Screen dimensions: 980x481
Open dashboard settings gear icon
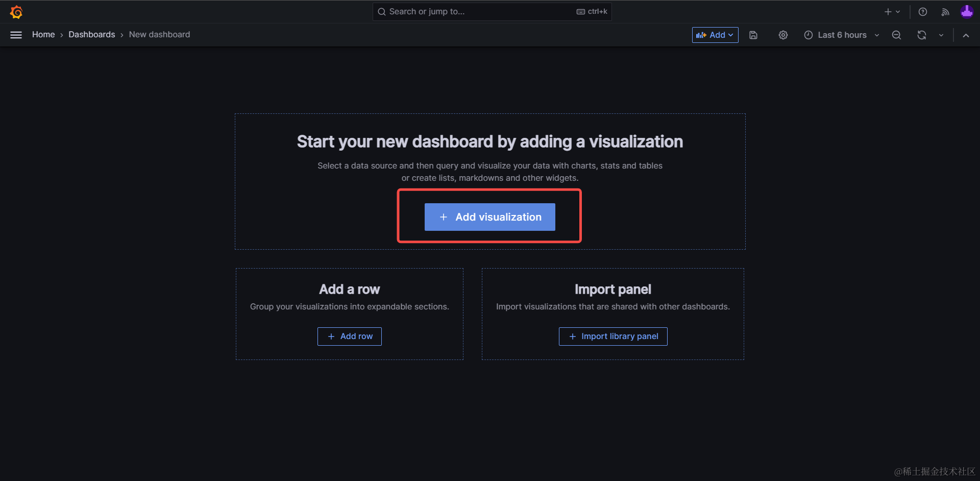tap(783, 35)
